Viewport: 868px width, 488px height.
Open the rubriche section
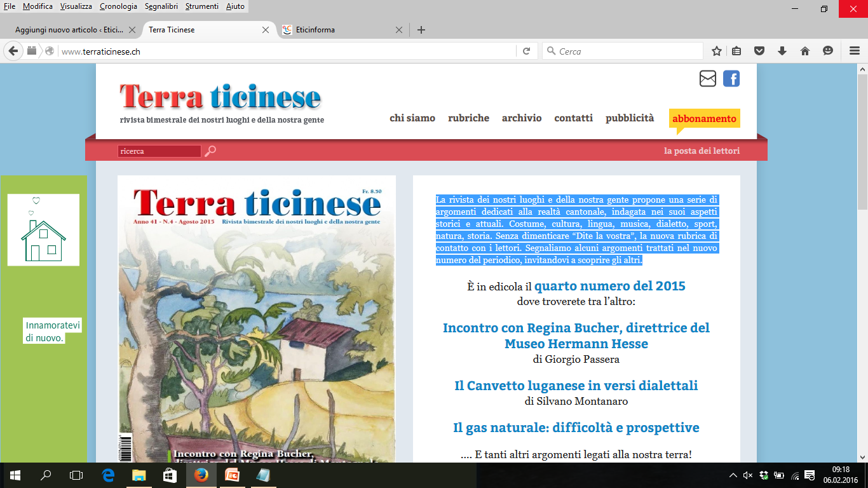click(468, 118)
